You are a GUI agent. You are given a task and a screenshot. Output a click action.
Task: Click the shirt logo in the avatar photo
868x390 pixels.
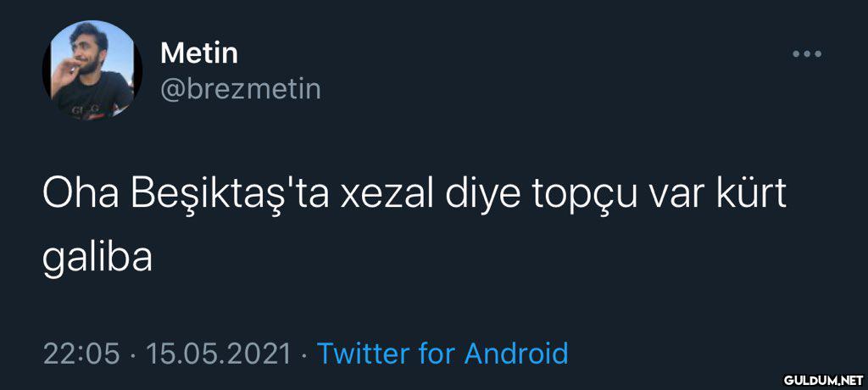click(x=80, y=110)
